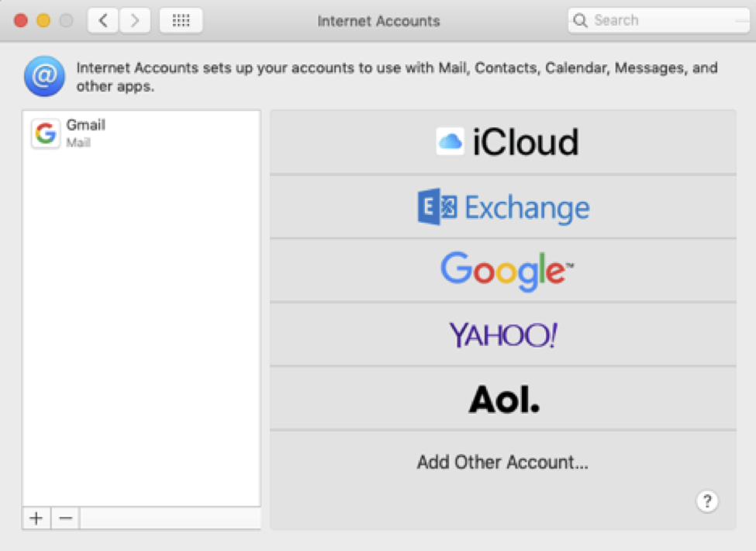Choose the Exchange account type
The image size is (756, 551).
pyautogui.click(x=503, y=207)
